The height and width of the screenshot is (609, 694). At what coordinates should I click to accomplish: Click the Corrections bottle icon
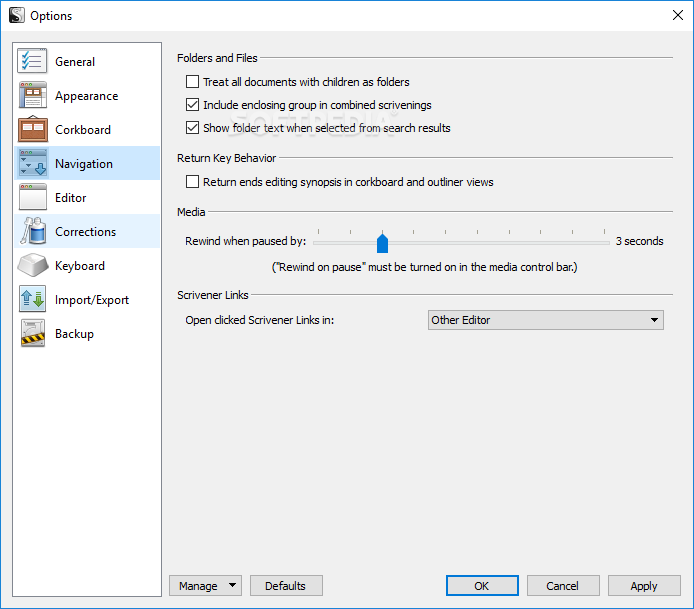click(x=32, y=231)
